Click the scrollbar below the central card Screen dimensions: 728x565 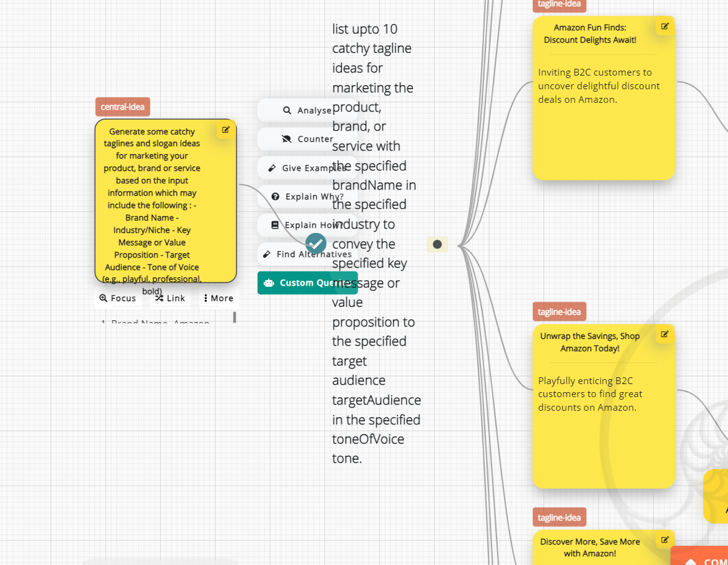(235, 317)
